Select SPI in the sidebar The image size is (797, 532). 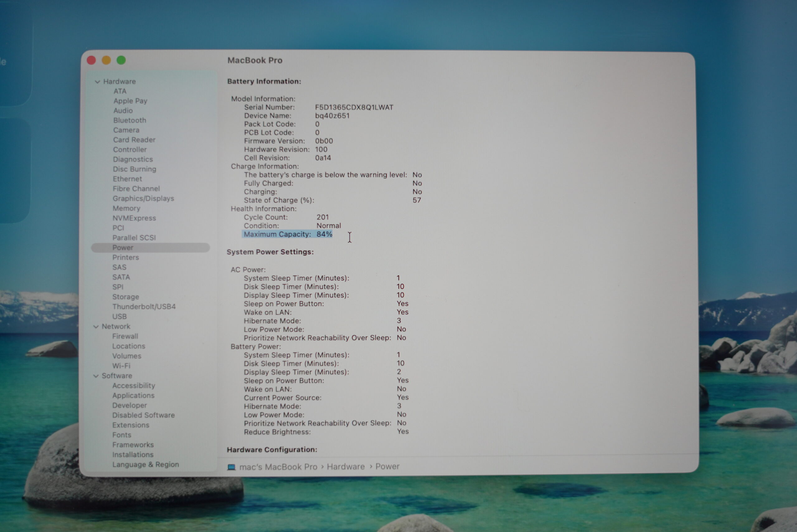point(118,287)
